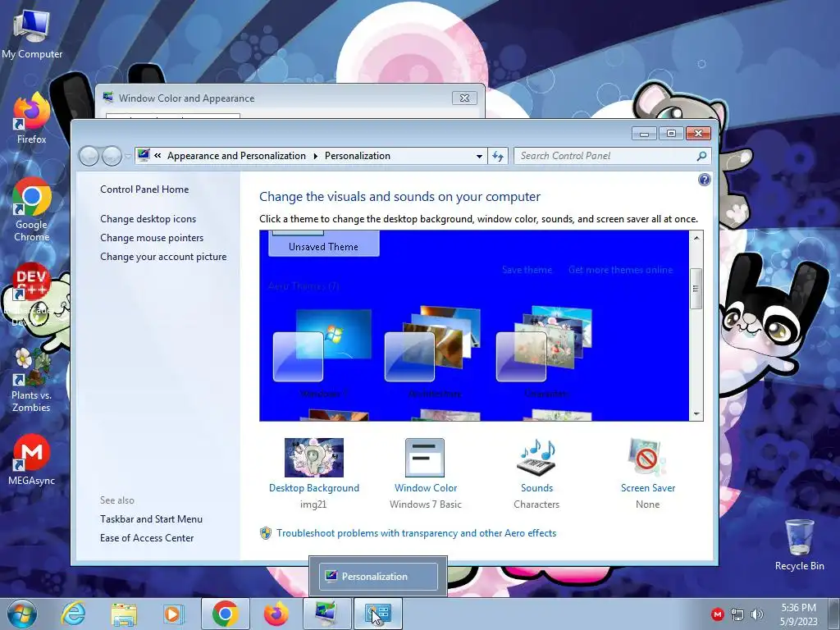Image resolution: width=840 pixels, height=630 pixels.
Task: Expand the breadcrumb double-chevron
Action: (x=157, y=156)
